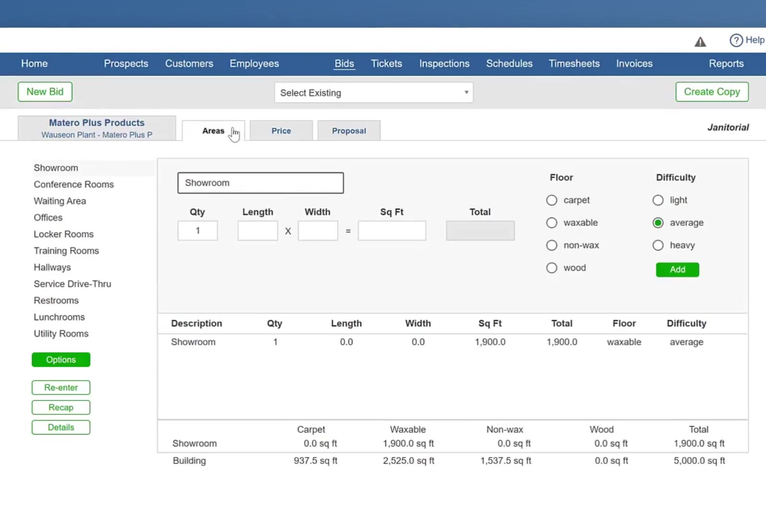
Task: Open the Invoices menu
Action: pyautogui.click(x=634, y=64)
